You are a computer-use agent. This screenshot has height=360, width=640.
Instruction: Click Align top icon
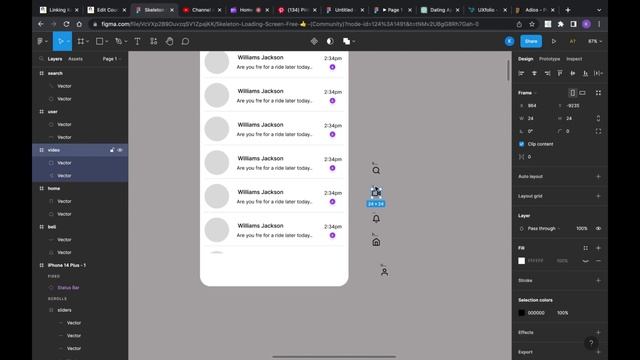560,73
